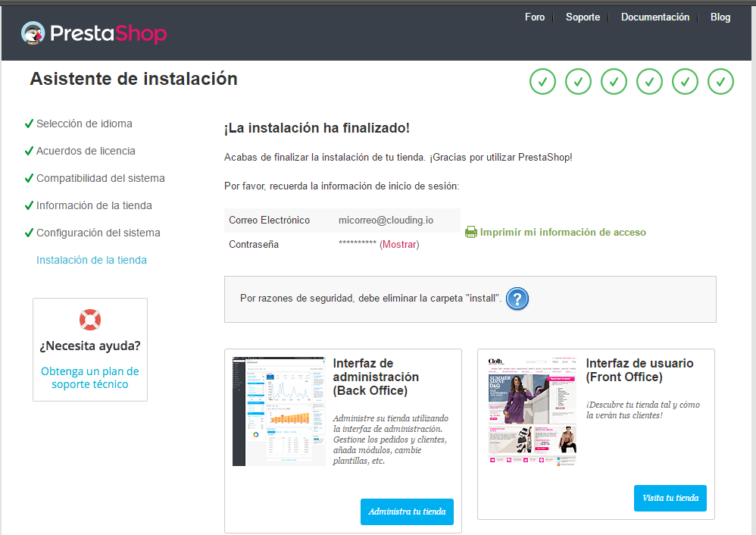This screenshot has width=756, height=535.
Task: Click the last green progress check circle
Action: tap(721, 82)
